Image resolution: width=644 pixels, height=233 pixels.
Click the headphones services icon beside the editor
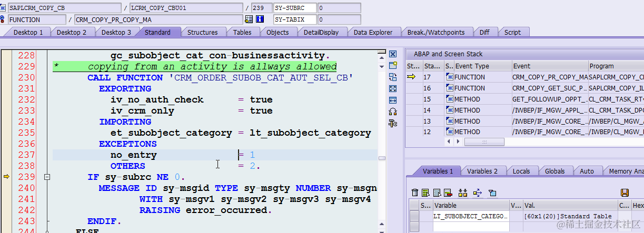[x=393, y=112]
